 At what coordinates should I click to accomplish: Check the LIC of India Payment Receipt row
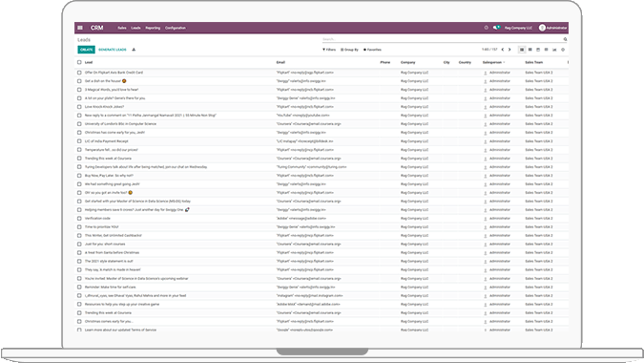[79, 141]
